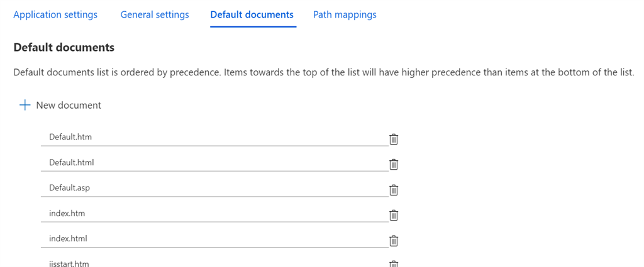This screenshot has width=644, height=267.
Task: Click the index.html document field
Action: 214,239
